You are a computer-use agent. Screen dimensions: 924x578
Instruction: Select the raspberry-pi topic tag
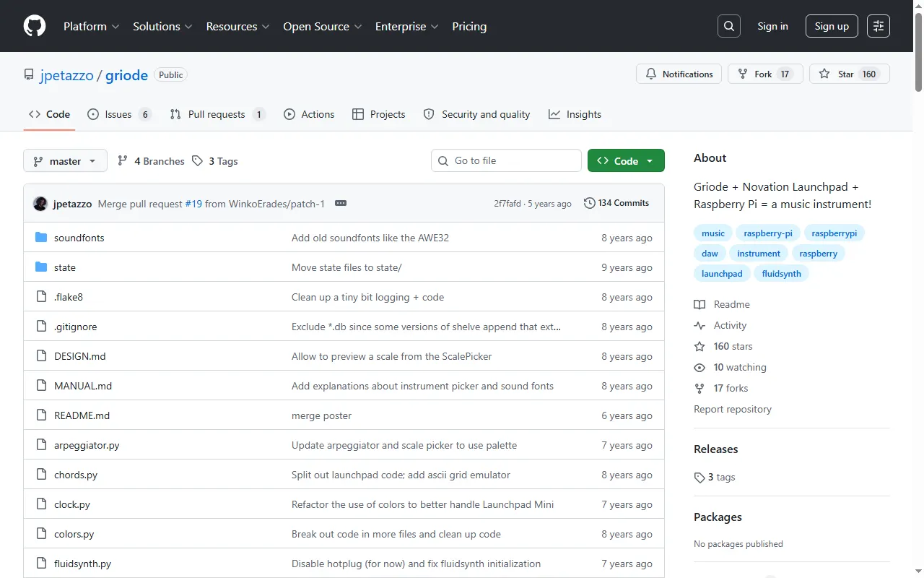pyautogui.click(x=768, y=233)
